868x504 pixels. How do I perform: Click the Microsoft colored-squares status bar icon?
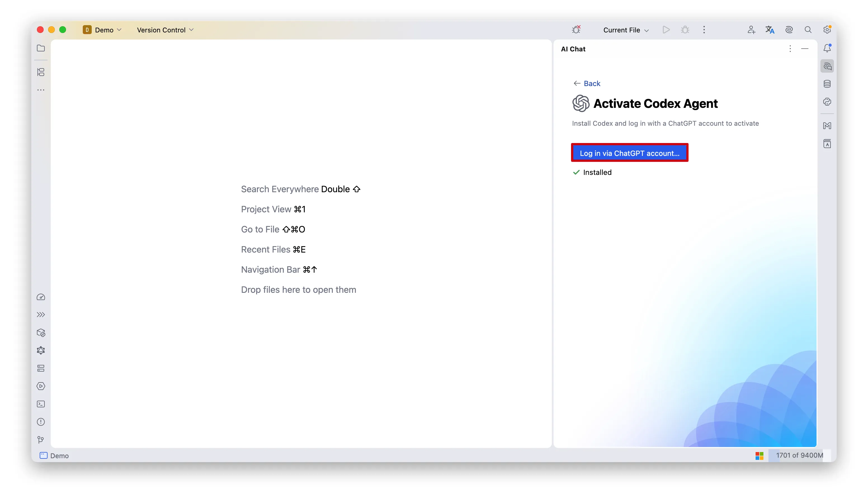click(759, 455)
